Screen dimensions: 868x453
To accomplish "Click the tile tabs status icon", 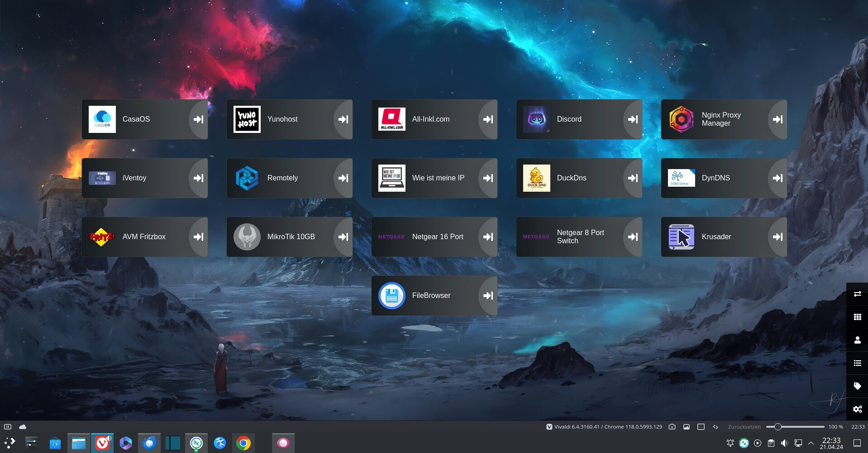I will (701, 427).
